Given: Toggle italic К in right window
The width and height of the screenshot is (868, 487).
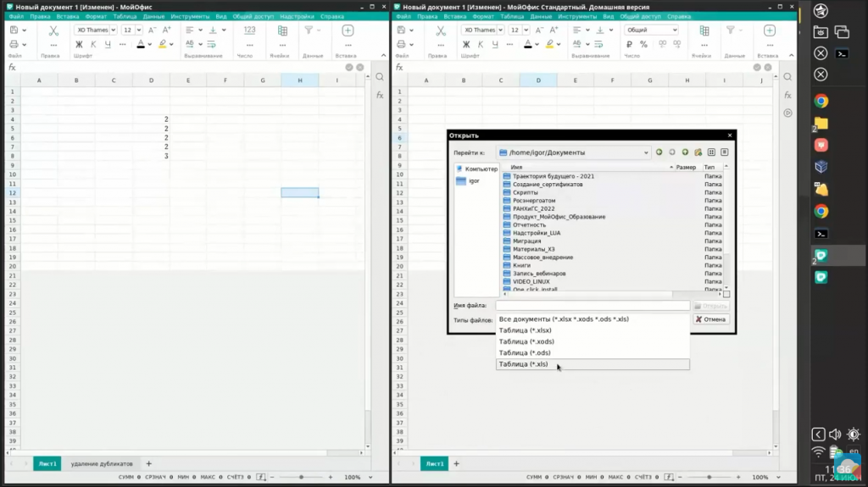Looking at the screenshot, I should pos(481,44).
